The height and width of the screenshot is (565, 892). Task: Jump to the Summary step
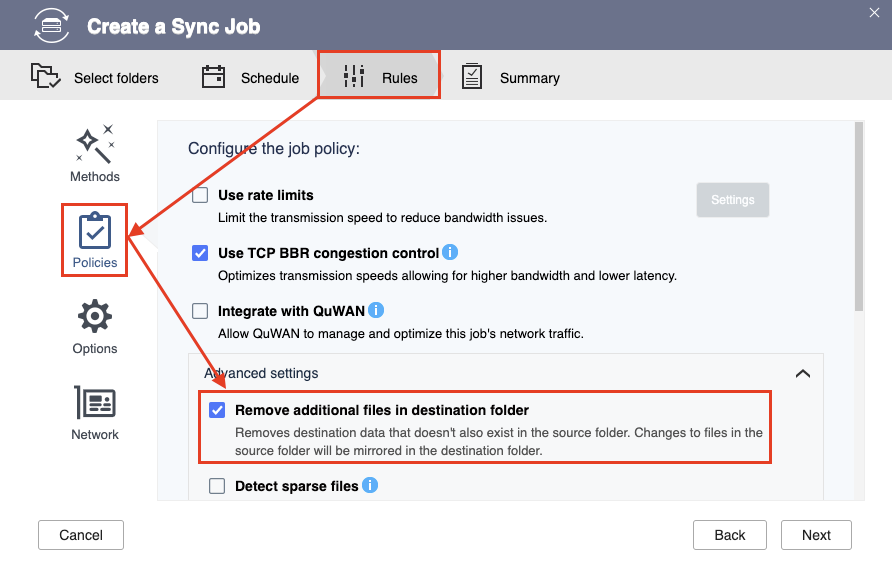pyautogui.click(x=510, y=76)
